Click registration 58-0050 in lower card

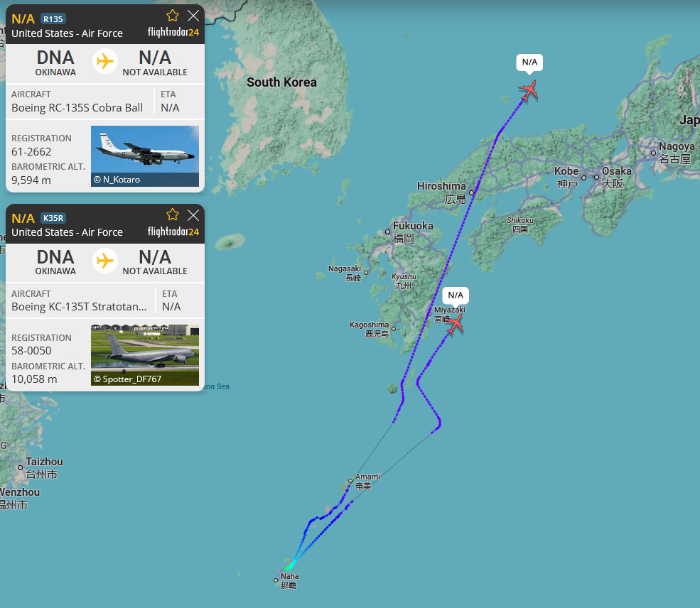(x=31, y=351)
